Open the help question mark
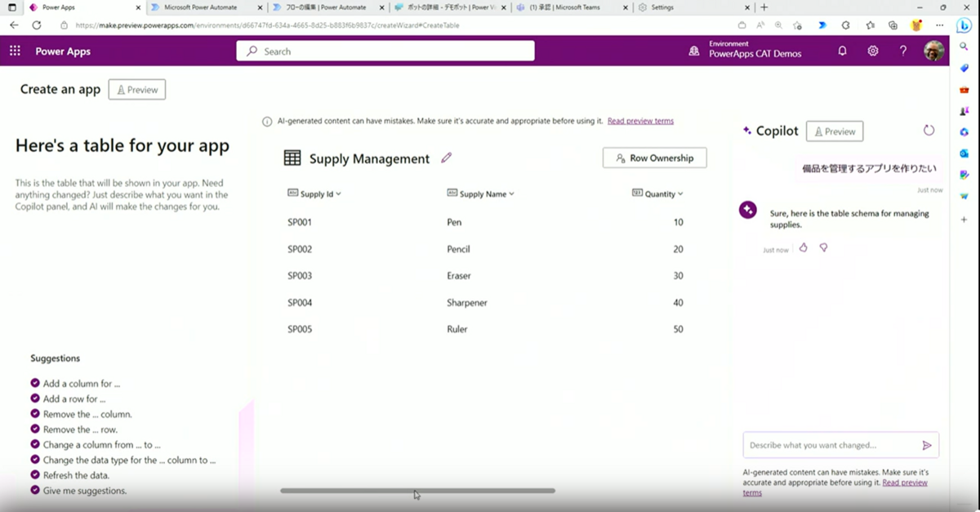The height and width of the screenshot is (512, 980). tap(903, 51)
